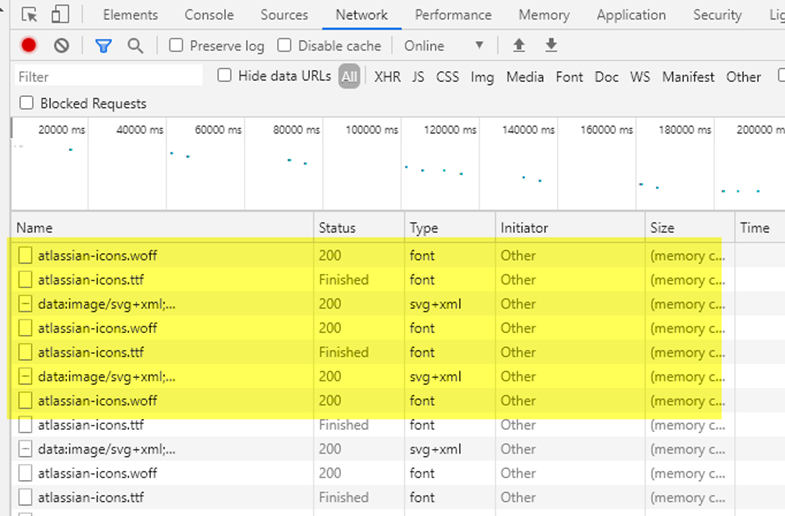Select the third atlassian-icons.woff request
Screen dimensions: 785x516
click(x=398, y=400)
